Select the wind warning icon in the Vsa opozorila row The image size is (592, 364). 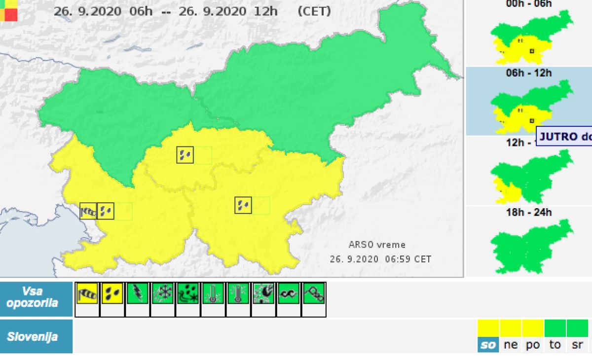coord(87,294)
